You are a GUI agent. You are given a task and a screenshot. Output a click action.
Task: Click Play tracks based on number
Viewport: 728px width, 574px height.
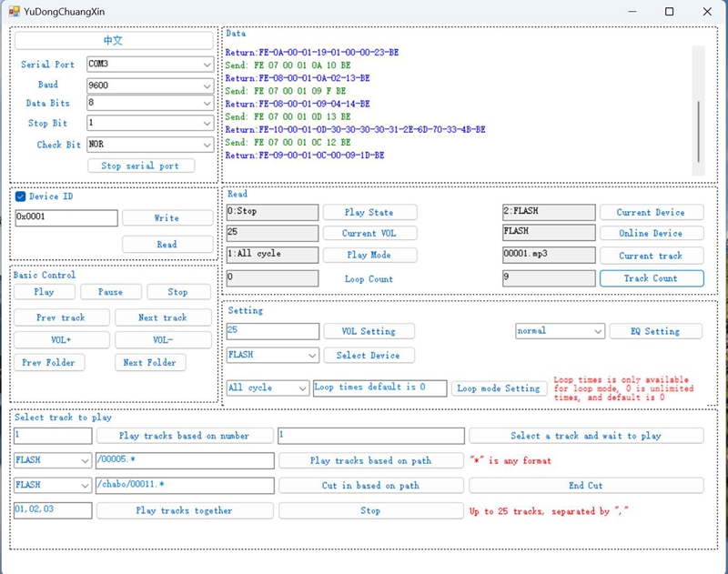pyautogui.click(x=185, y=436)
